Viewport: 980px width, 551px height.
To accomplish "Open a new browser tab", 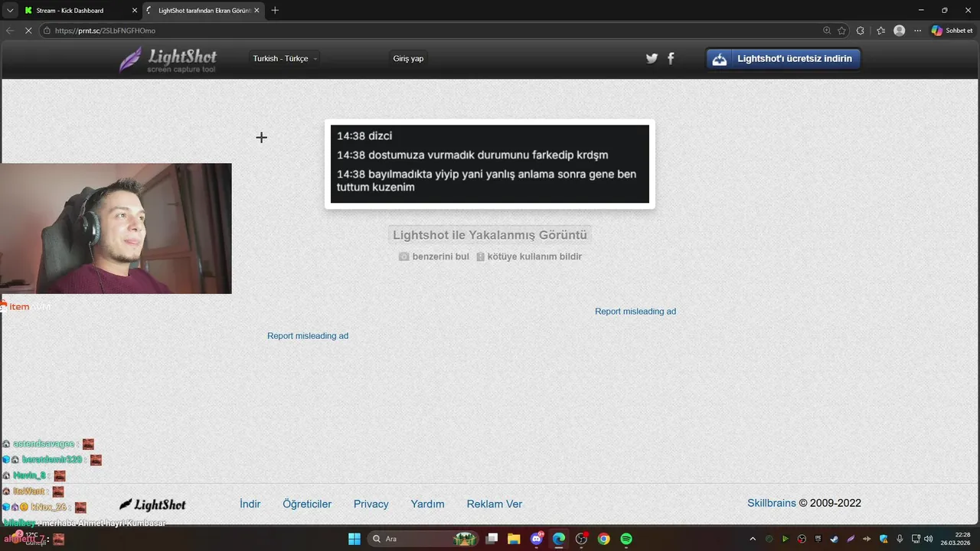I will click(275, 11).
